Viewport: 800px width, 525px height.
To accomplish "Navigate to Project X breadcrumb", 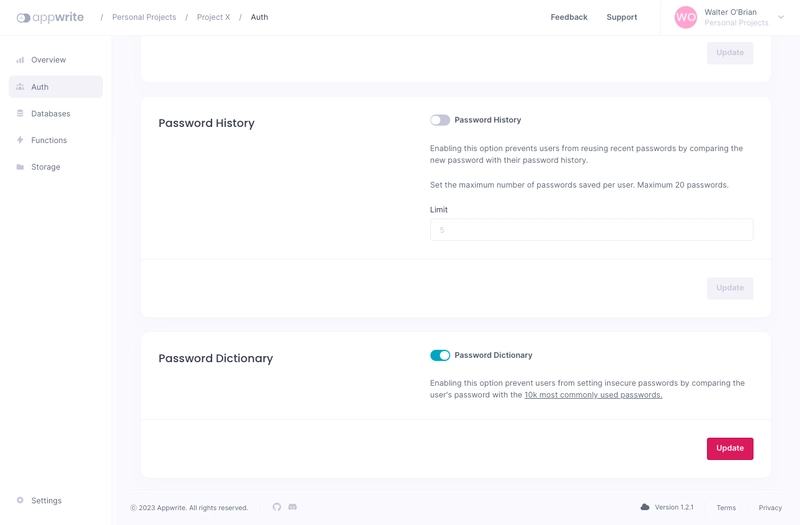I will coord(213,17).
